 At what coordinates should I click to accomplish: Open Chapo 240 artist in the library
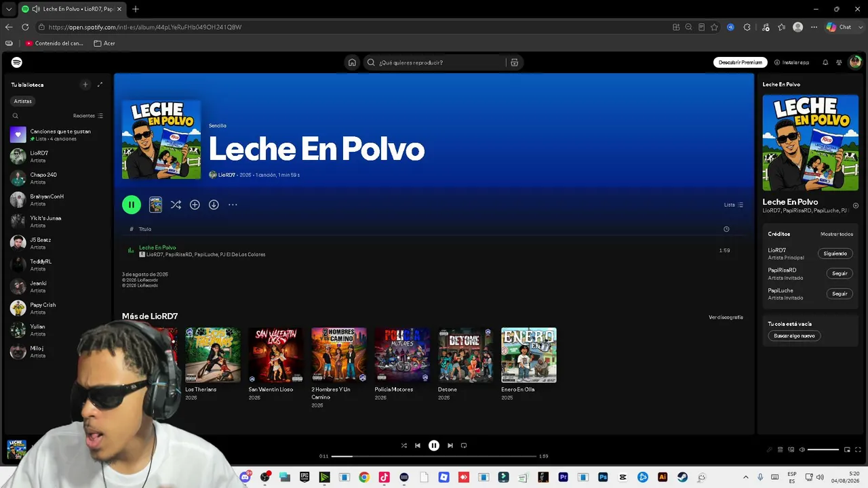tap(57, 178)
